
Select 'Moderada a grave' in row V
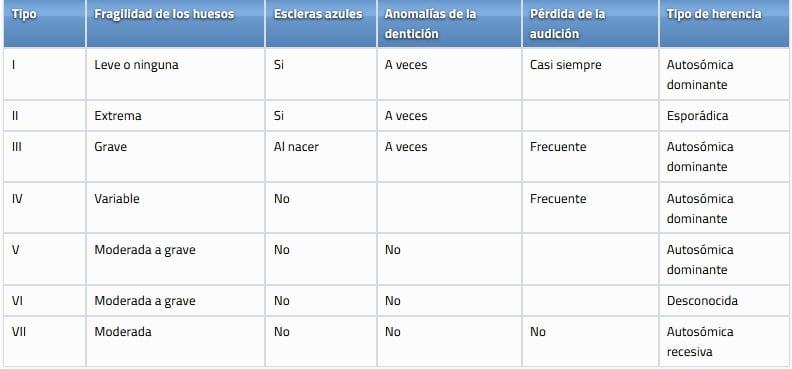pos(144,250)
